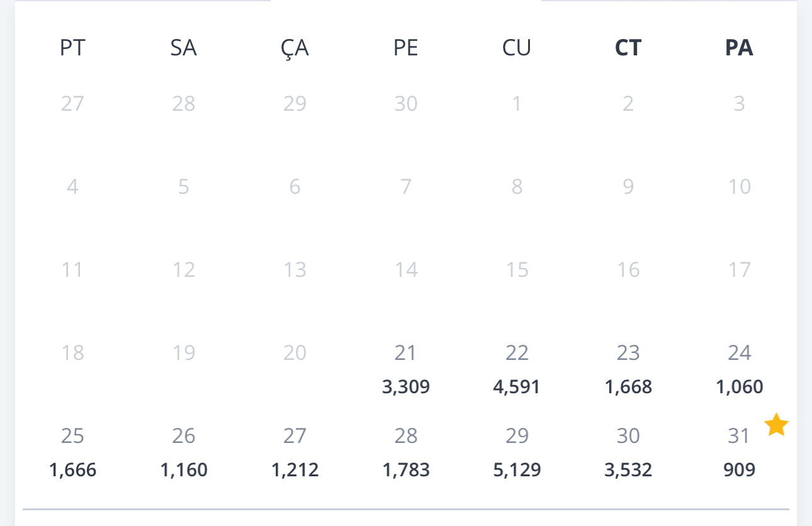Click the bold PA weekend header

click(x=739, y=48)
